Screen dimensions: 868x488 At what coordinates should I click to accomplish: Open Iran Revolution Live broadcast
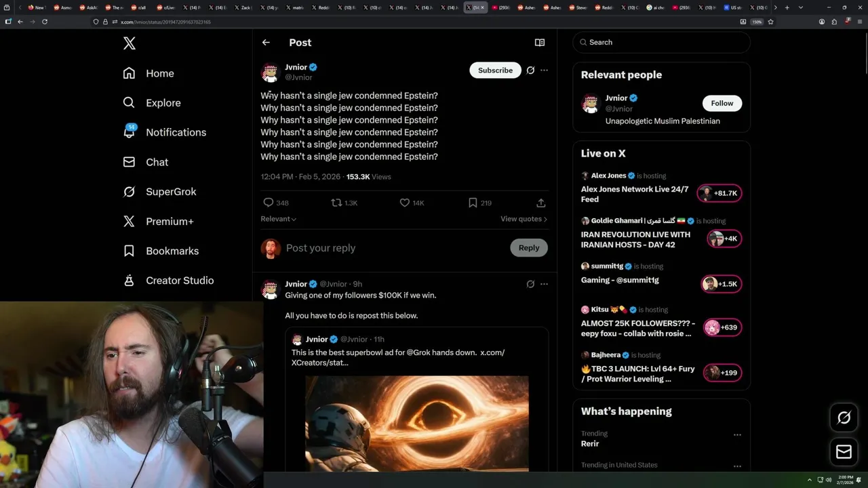pyautogui.click(x=635, y=239)
